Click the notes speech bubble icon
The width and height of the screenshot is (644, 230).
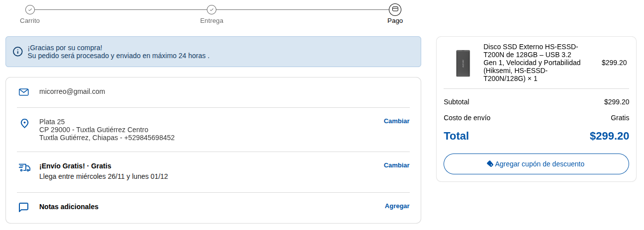click(23, 207)
